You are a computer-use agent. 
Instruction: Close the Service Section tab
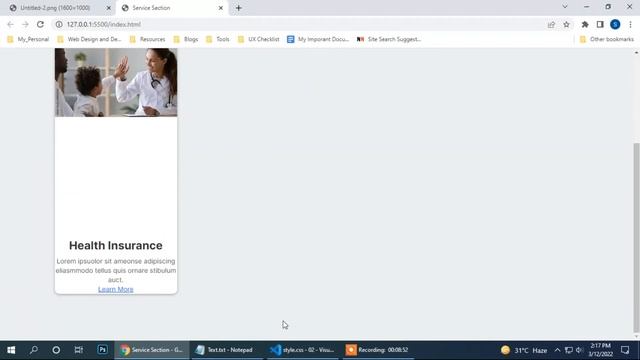click(221, 8)
